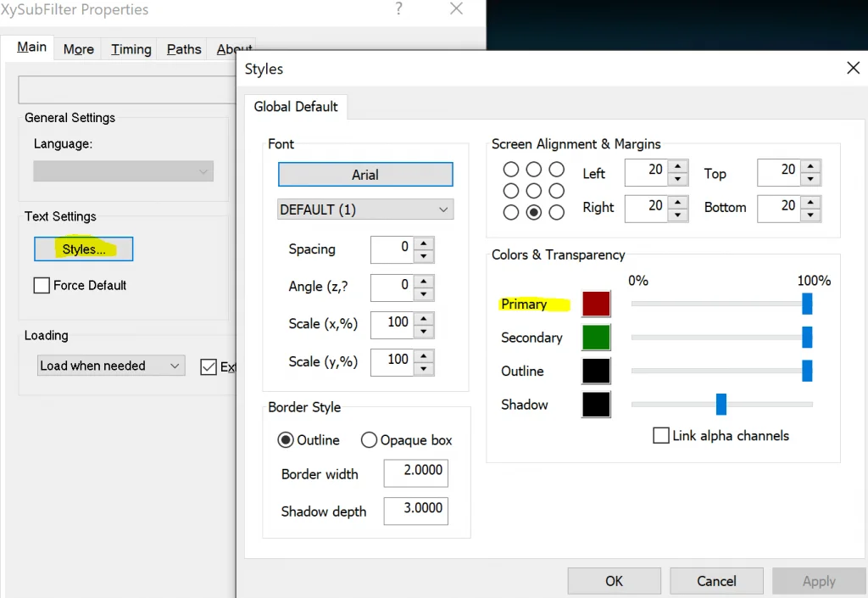Toggle Link alpha channels
Viewport: 868px width, 598px height.
coord(662,435)
